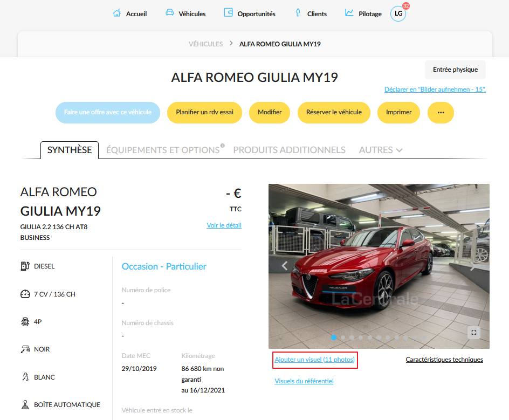This screenshot has height=420, width=509.
Task: Open the LG user avatar
Action: pos(398,13)
